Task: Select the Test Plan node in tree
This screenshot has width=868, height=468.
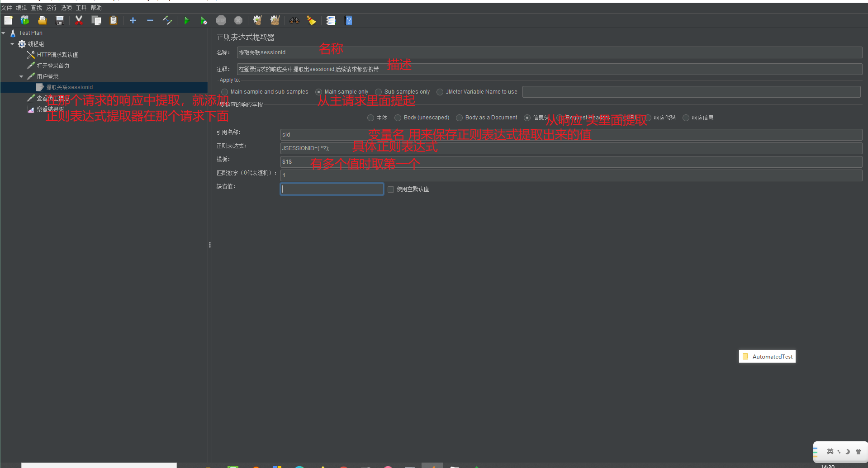Action: pyautogui.click(x=30, y=33)
